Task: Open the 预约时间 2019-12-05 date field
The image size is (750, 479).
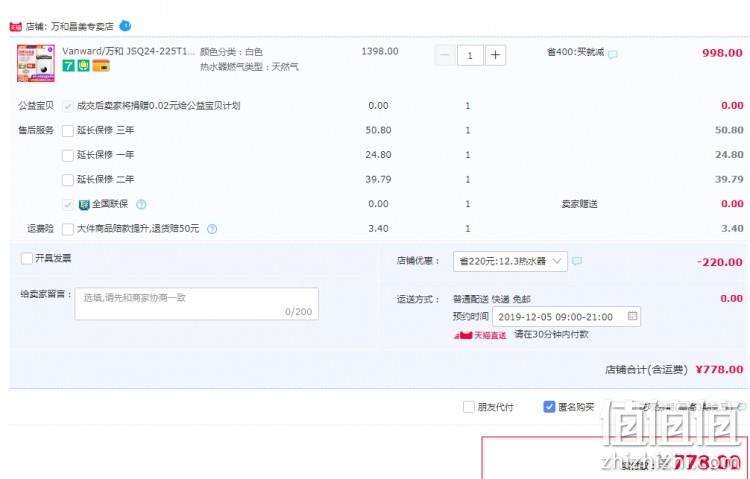Action: coord(566,317)
